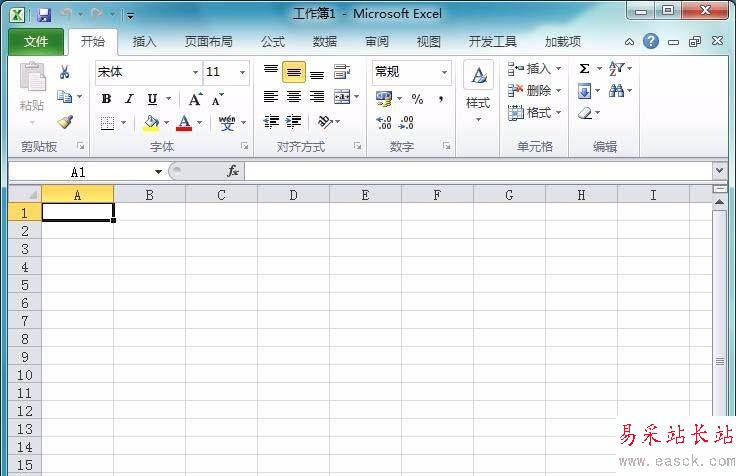Center text horizontally
Image resolution: width=736 pixels, height=476 pixels.
(294, 97)
